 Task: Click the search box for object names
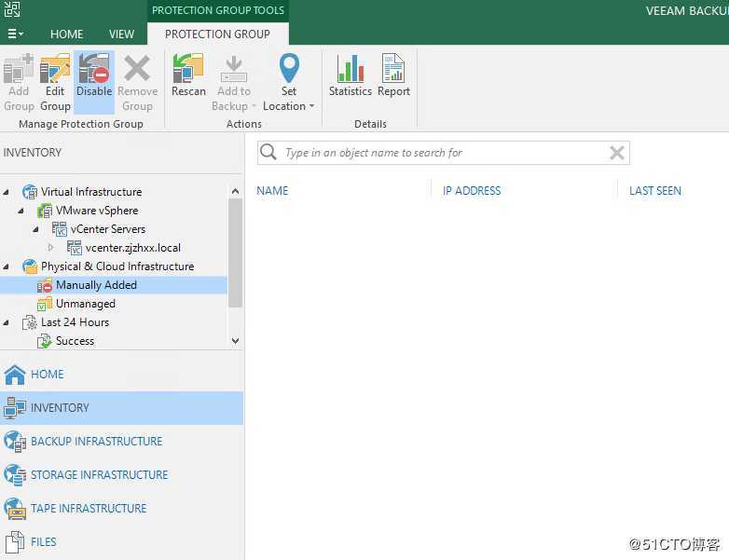coord(444,153)
